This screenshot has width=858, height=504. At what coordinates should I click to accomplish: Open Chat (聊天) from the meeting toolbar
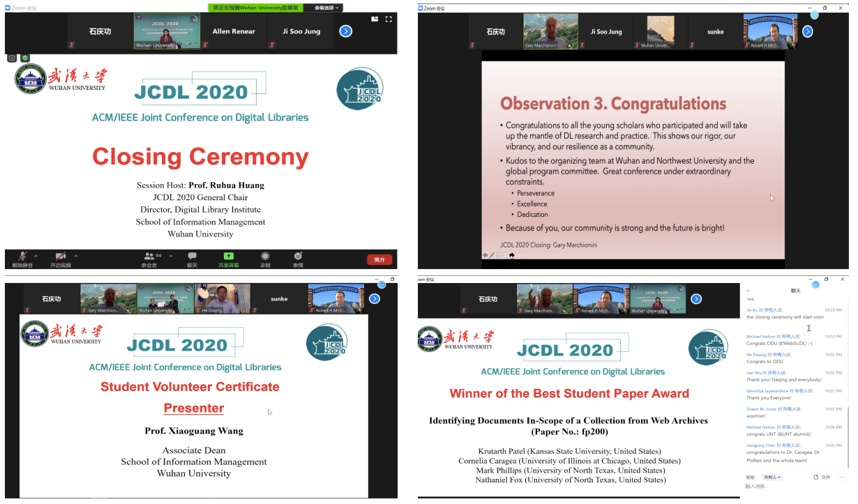click(x=192, y=257)
